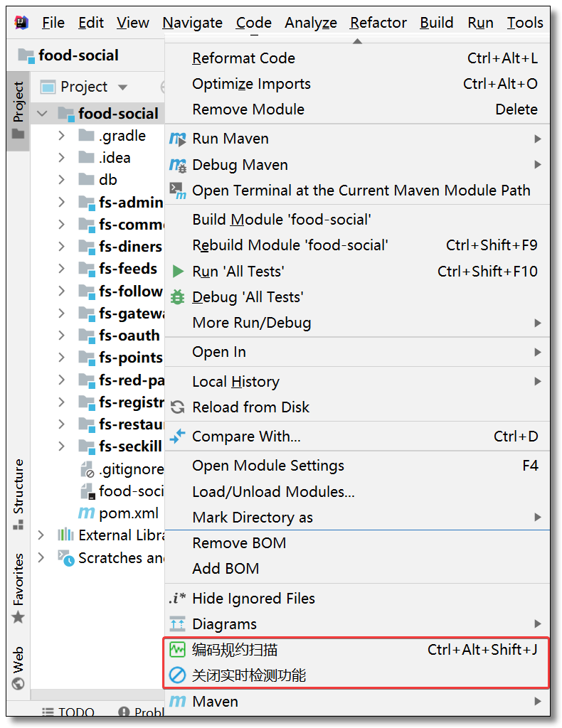Screen dimensions: 562x728
Task: Click the food-social breadcrumb folder icon
Action: (x=26, y=55)
